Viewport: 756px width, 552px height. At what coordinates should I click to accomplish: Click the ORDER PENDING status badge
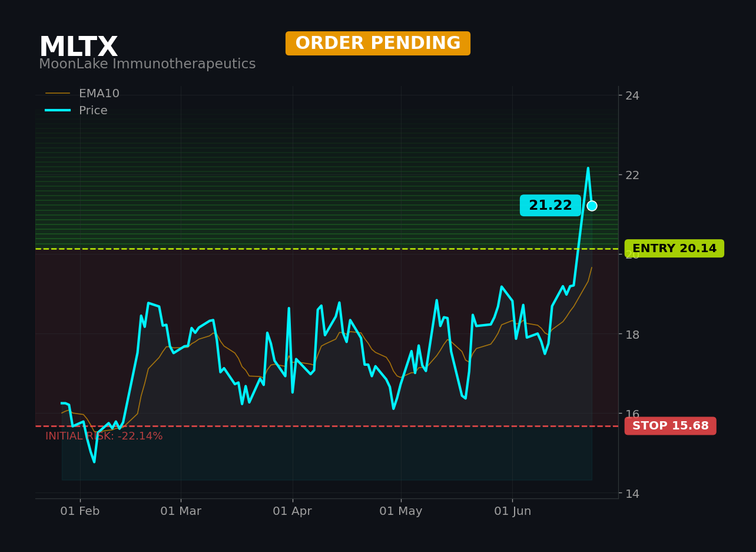click(x=378, y=44)
